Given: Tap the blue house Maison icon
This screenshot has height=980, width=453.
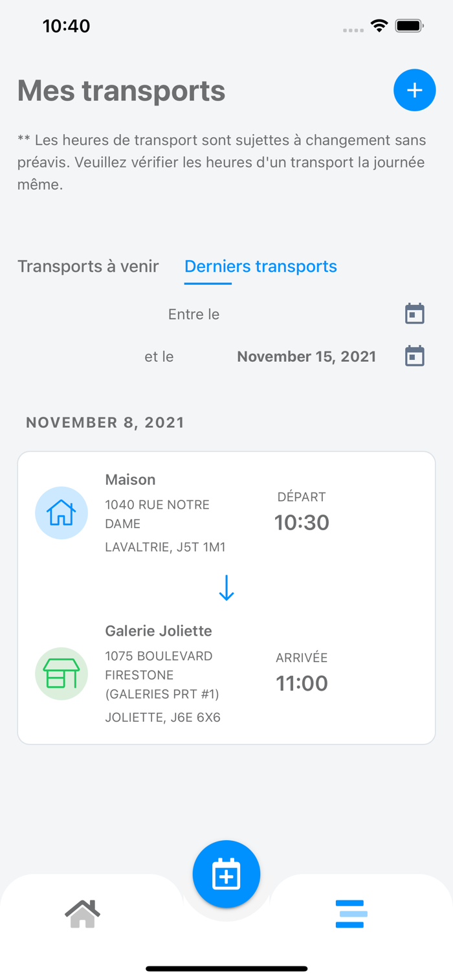Looking at the screenshot, I should [61, 513].
